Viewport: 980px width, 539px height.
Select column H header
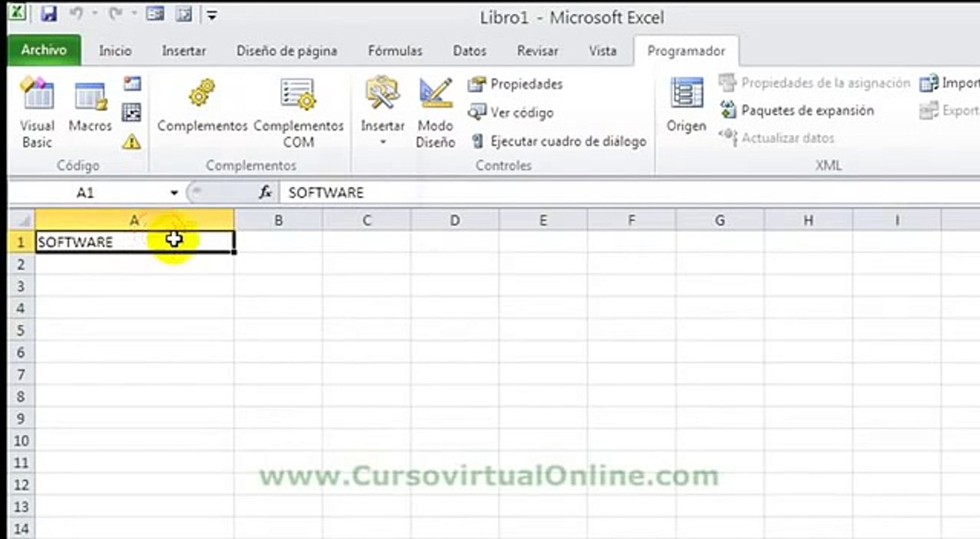click(x=809, y=220)
